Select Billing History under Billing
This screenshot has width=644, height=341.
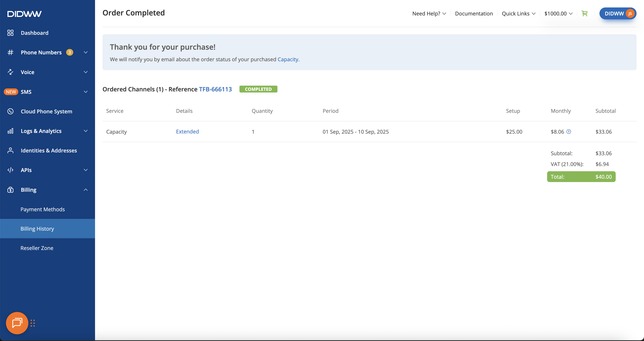point(48,228)
